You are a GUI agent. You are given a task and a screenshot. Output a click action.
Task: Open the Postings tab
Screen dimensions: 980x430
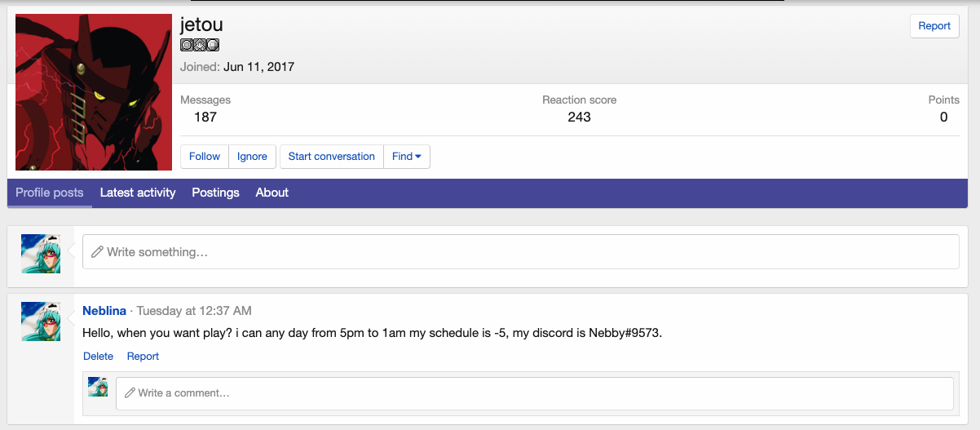[x=216, y=193]
